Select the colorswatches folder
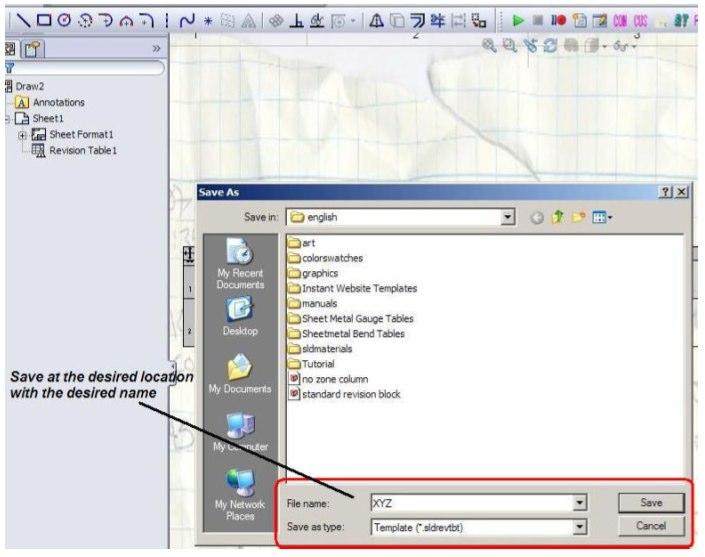Screen dimensions: 705x557 pyautogui.click(x=326, y=258)
